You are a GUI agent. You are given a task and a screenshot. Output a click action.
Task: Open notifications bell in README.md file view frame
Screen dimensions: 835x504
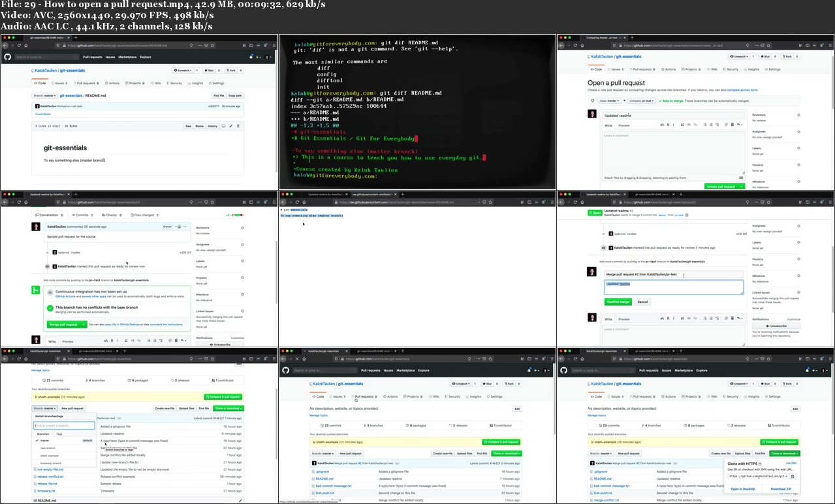(251, 57)
